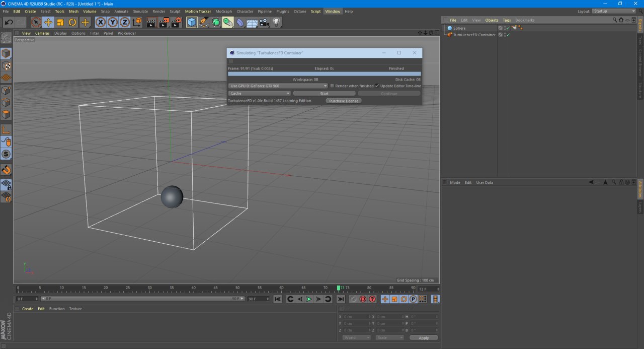Toggle Position keyframe recording button

coord(385,299)
